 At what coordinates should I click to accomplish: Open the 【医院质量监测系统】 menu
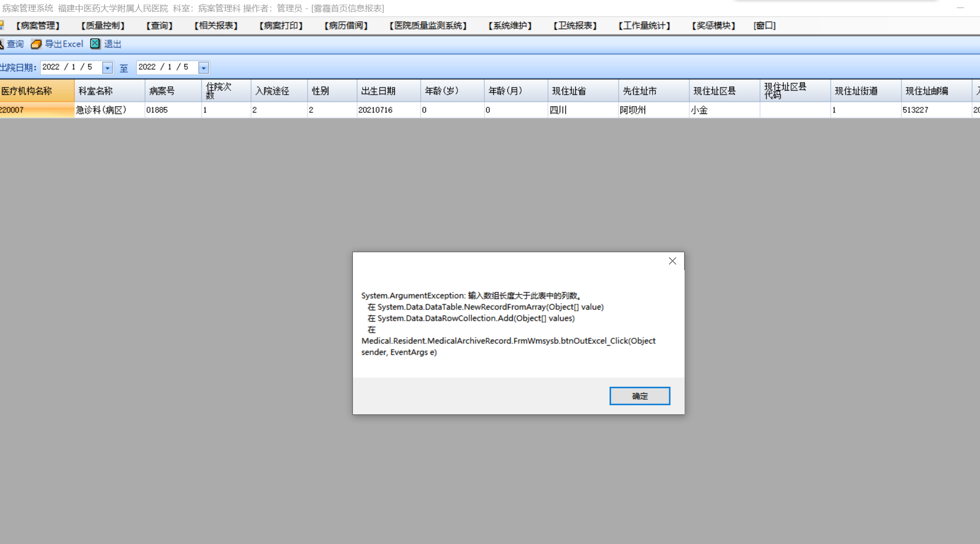tap(428, 26)
